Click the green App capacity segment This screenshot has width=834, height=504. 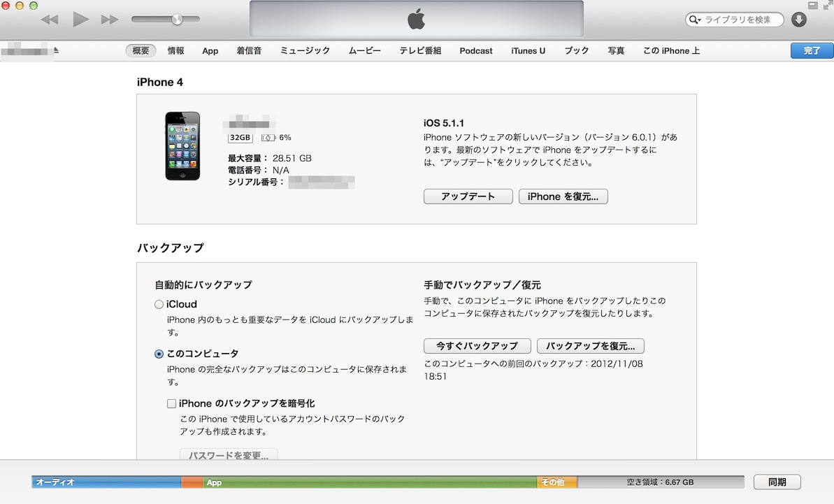coord(370,482)
